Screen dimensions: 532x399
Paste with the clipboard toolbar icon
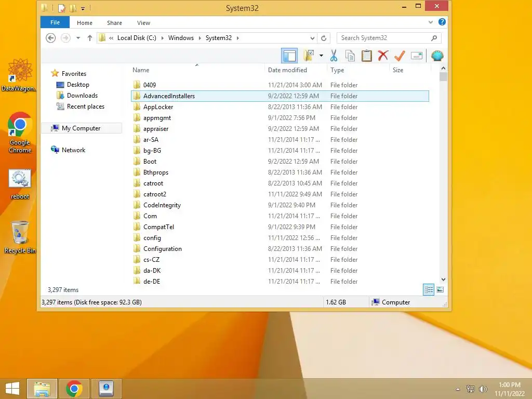pyautogui.click(x=366, y=56)
